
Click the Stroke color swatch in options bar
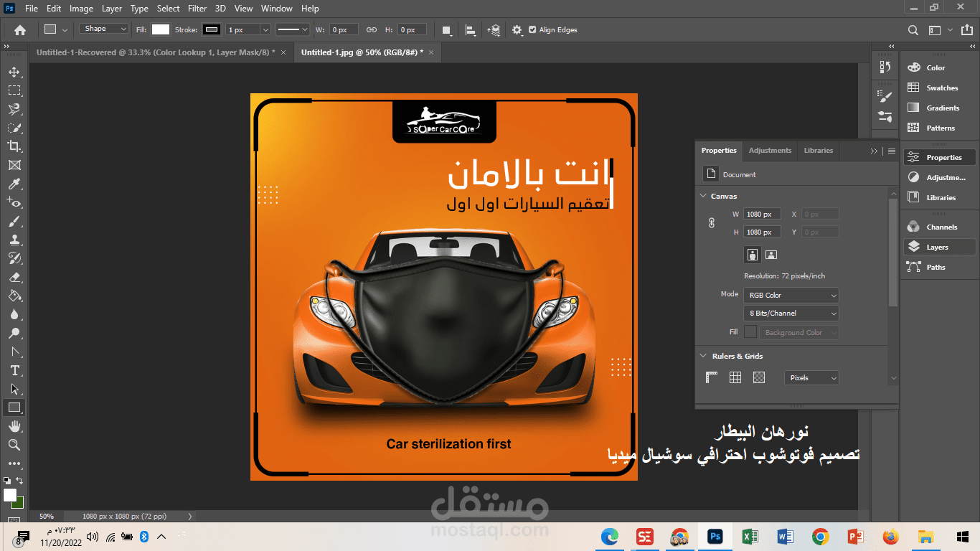(x=212, y=29)
